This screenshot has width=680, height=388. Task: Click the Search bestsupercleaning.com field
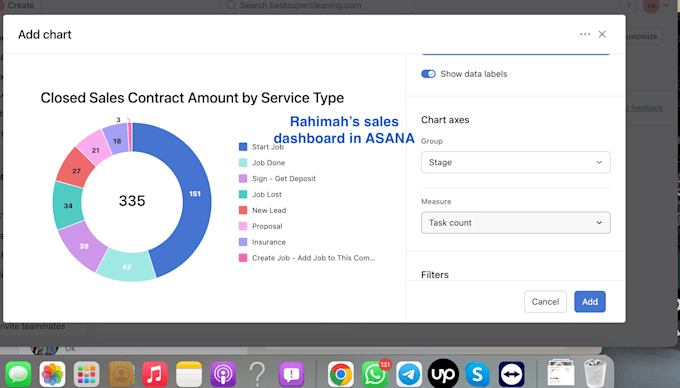pyautogui.click(x=317, y=6)
